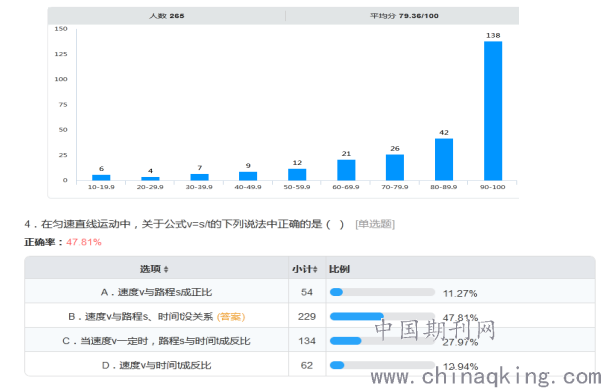The width and height of the screenshot is (601, 388).
Task: Click option B progress bar at 47.81%
Action: 382,316
